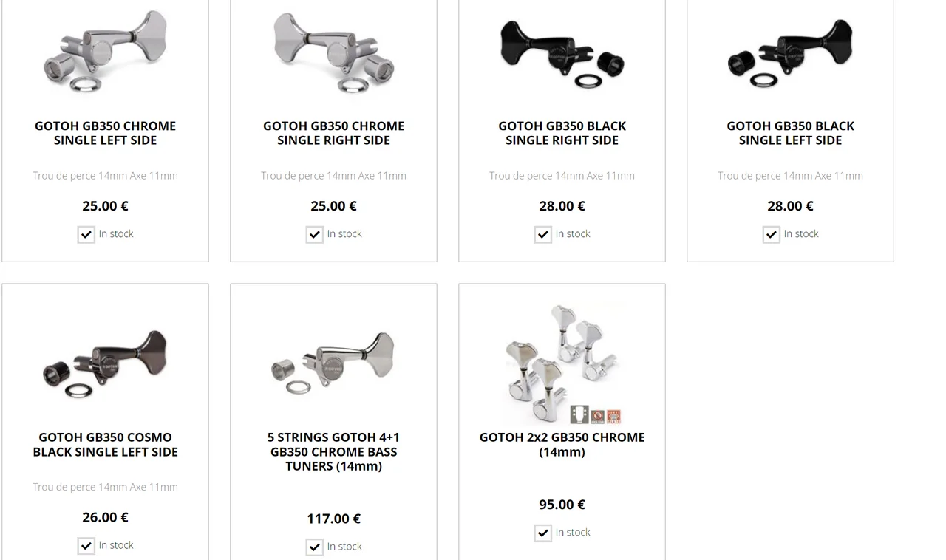Open the Chrome Single Right Side tuner photo
946x560 pixels.
[x=333, y=52]
